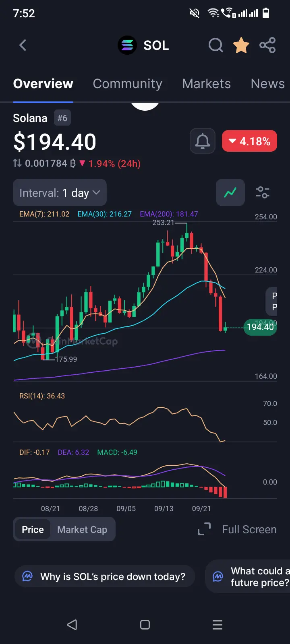Tap the Android recent apps button
This screenshot has width=290, height=644.
coord(217,625)
